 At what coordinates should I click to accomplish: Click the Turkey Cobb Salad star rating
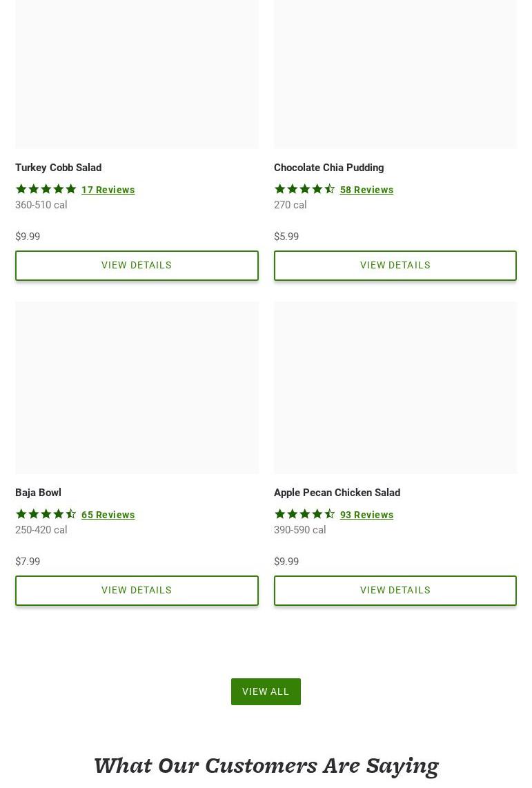coord(46,189)
